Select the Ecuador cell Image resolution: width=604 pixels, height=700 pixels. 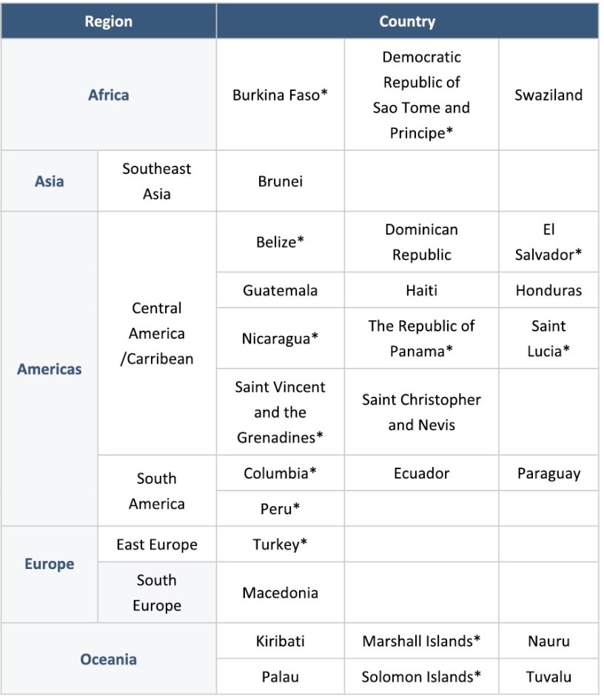[x=421, y=474]
